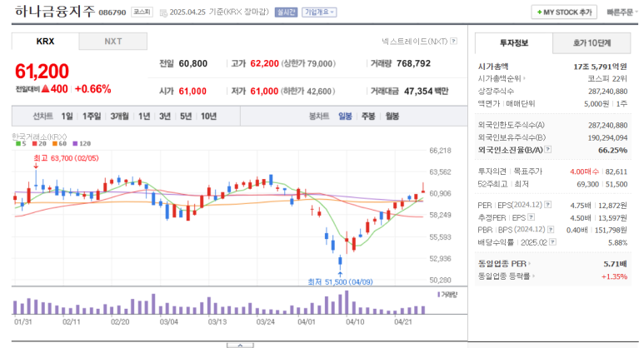This screenshot has width=644, height=348.
Task: Open the help icon next to PER EPS(2024.12)
Action: pyautogui.click(x=548, y=205)
